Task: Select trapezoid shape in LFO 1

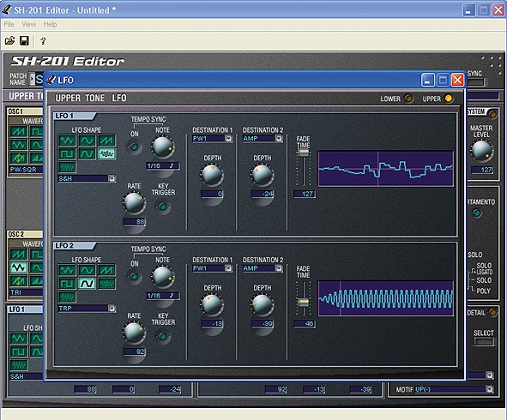Action: click(87, 153)
